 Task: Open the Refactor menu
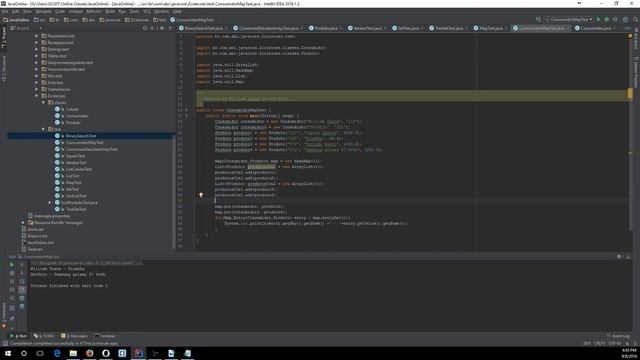pyautogui.click(x=93, y=11)
